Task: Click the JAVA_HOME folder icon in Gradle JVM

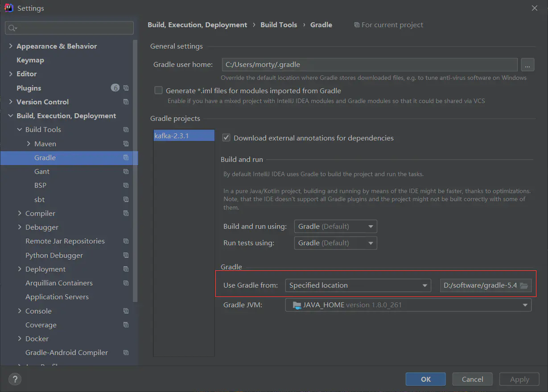Action: point(297,305)
